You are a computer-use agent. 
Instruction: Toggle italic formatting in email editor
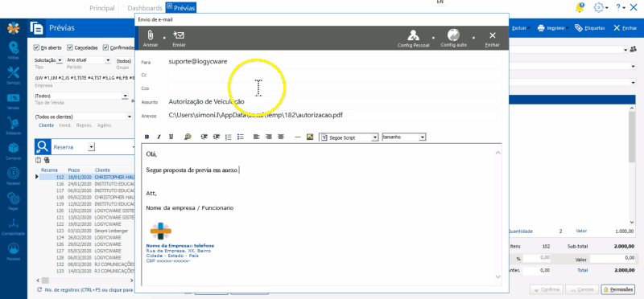tap(159, 137)
